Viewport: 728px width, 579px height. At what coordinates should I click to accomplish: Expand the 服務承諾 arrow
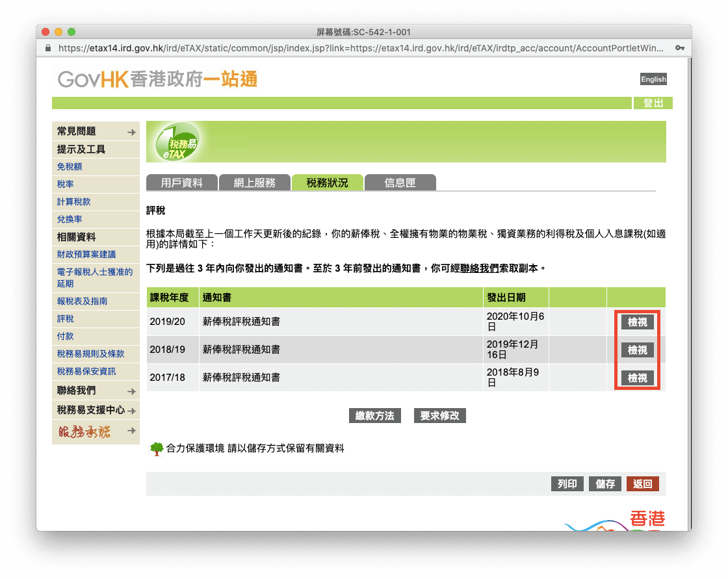pyautogui.click(x=131, y=431)
